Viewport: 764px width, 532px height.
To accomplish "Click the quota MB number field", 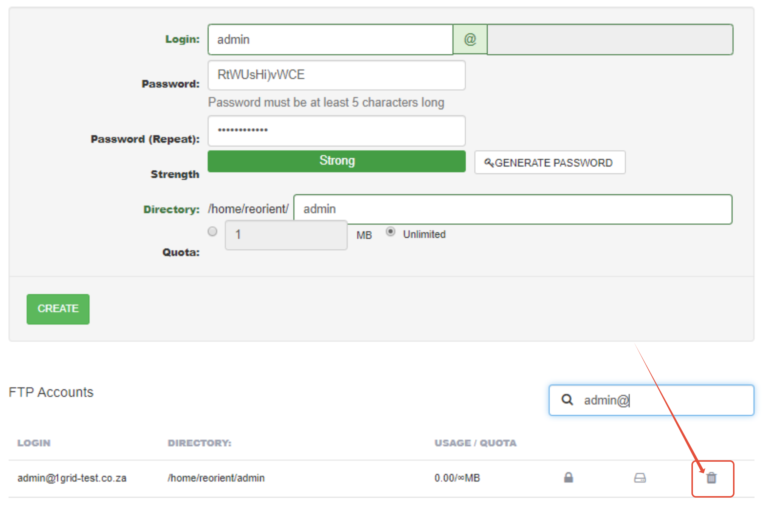I will coord(286,235).
